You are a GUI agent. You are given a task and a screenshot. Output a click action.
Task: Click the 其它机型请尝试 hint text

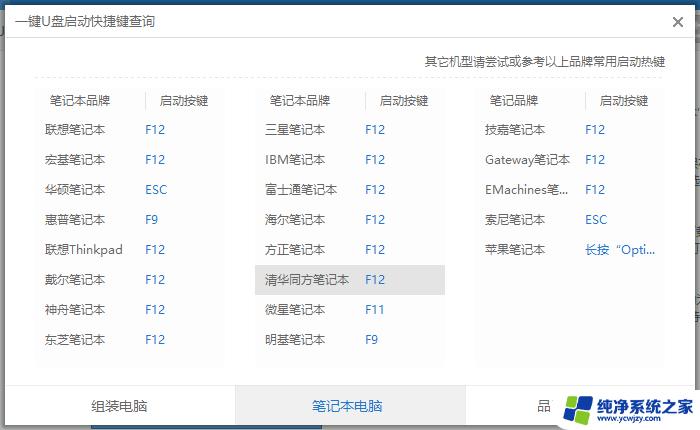click(x=545, y=62)
